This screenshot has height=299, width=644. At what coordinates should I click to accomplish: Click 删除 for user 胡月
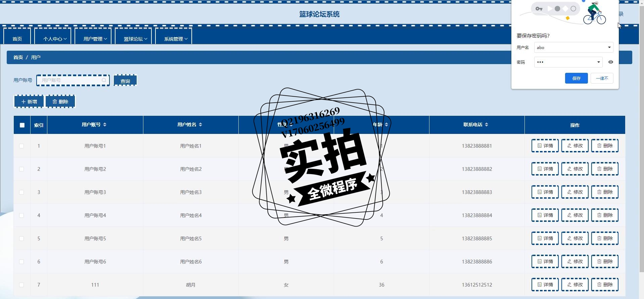tap(605, 285)
